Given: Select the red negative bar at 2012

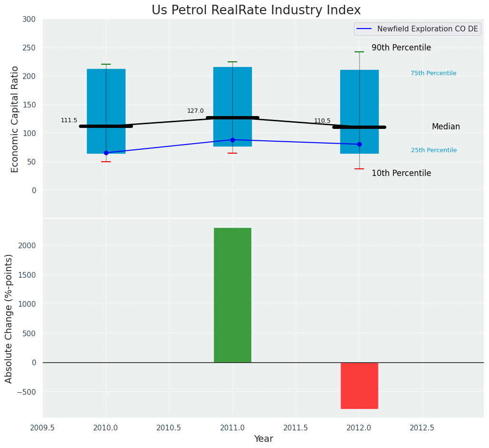Looking at the screenshot, I should [359, 385].
